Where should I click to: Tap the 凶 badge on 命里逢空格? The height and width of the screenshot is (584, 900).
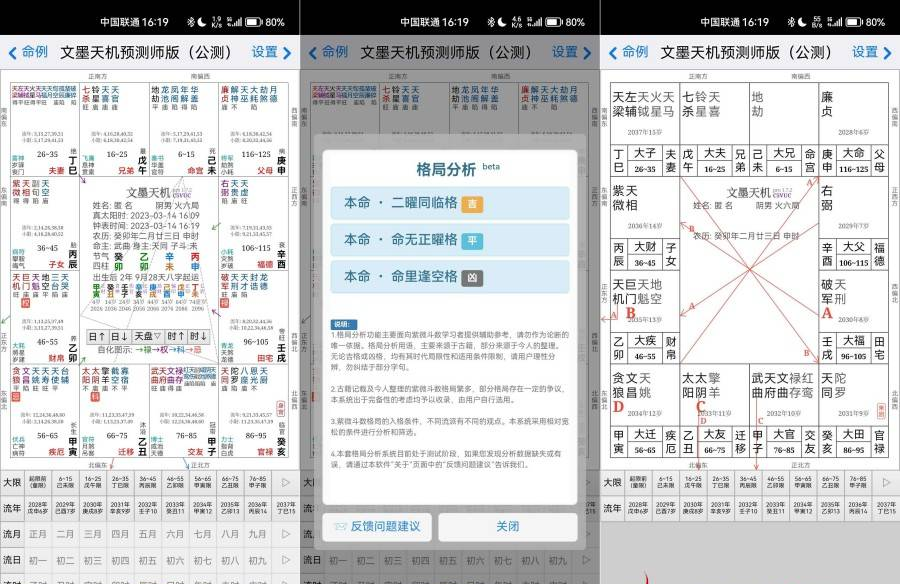[x=472, y=277]
